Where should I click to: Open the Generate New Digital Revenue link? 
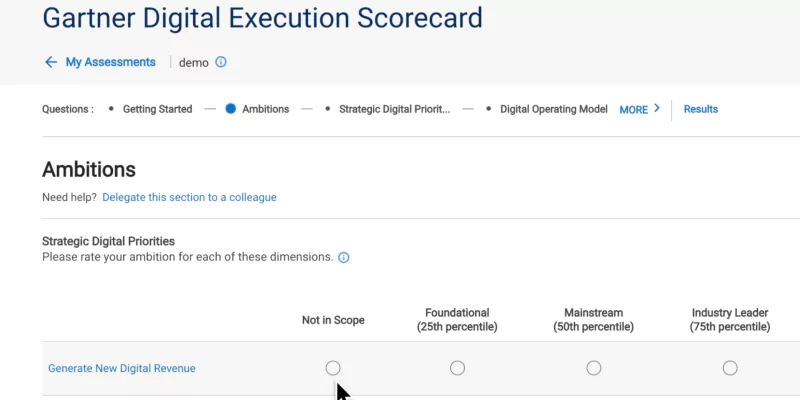[x=122, y=368]
